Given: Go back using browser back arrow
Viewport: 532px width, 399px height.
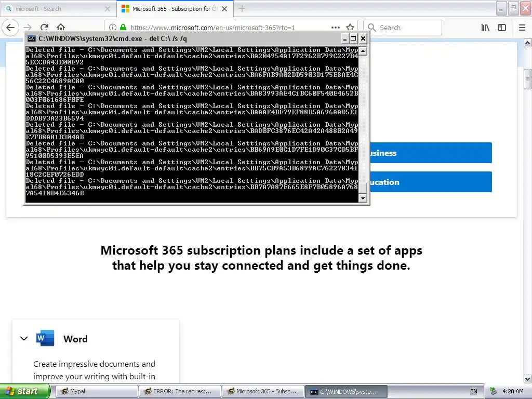Looking at the screenshot, I should (10, 28).
